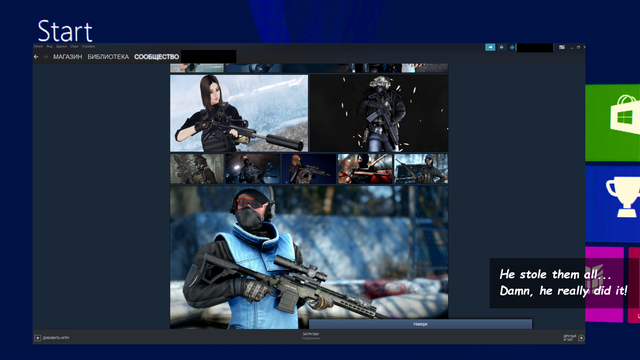Click the blue profile avatar icon
Image resolution: width=640 pixels, height=360 pixels.
pos(512,48)
